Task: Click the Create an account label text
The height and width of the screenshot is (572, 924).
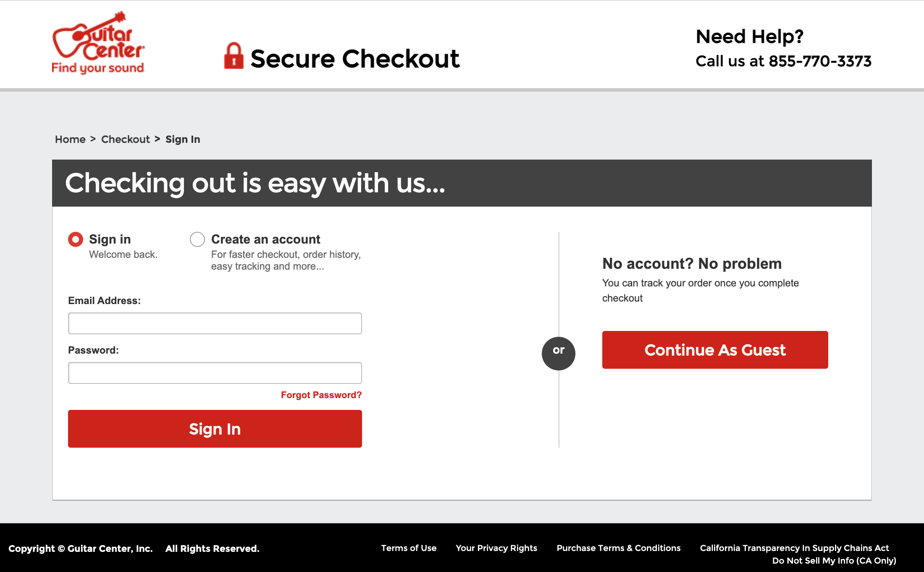Action: [x=265, y=239]
